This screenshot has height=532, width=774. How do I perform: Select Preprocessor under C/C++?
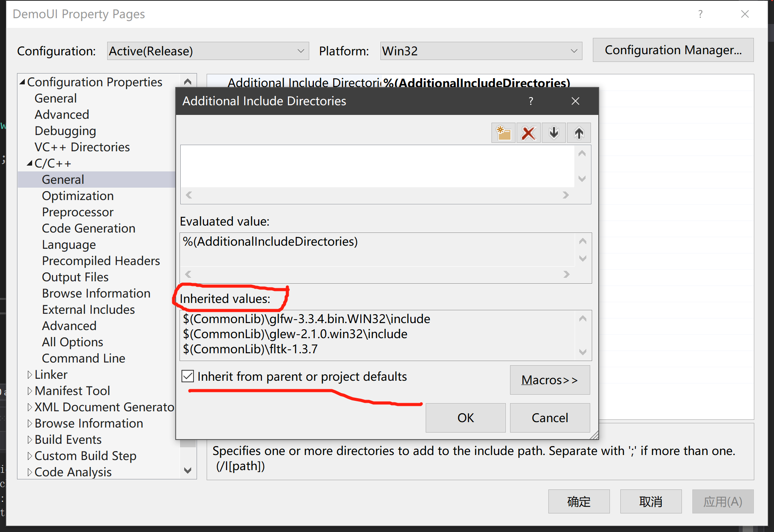point(77,212)
